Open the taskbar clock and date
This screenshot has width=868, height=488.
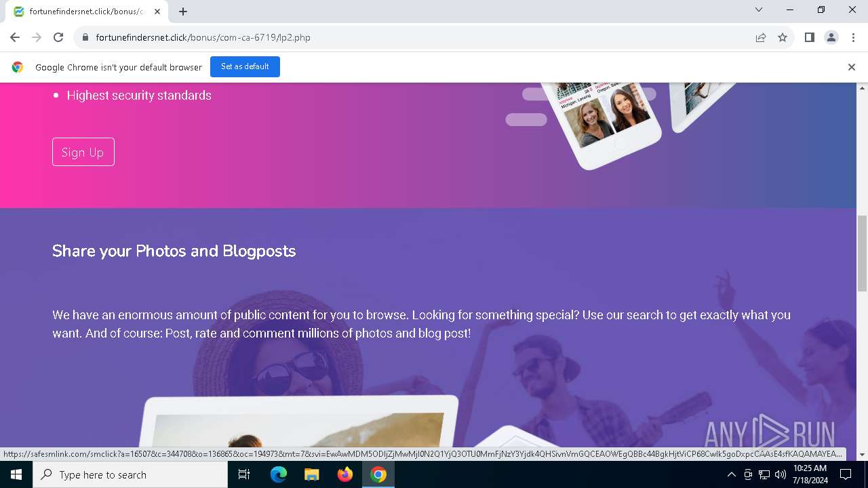pyautogui.click(x=810, y=474)
